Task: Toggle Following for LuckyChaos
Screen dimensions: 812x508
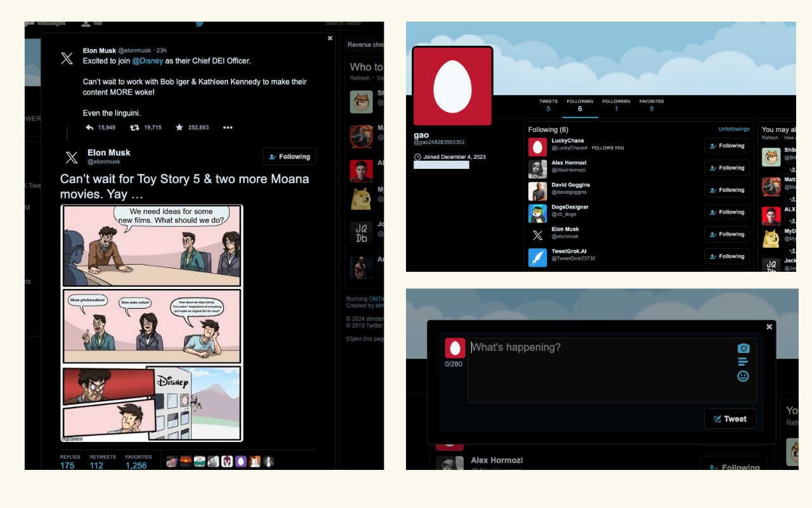Action: pyautogui.click(x=727, y=146)
